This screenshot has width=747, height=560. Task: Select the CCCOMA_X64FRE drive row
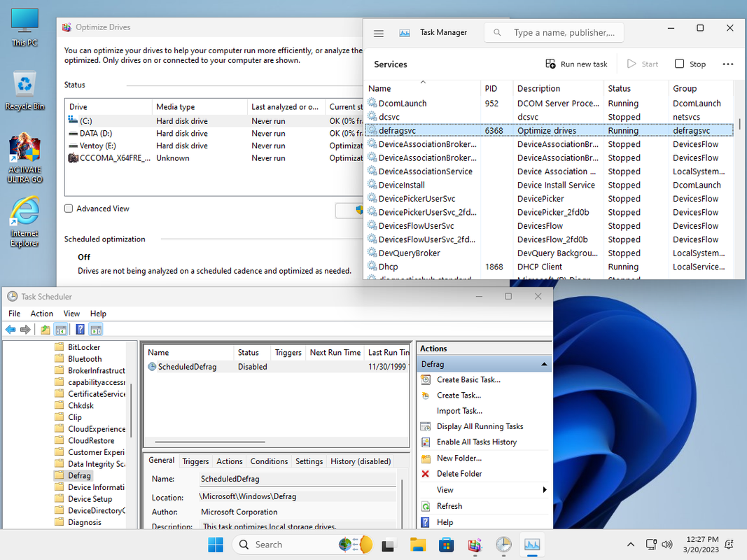pos(214,158)
